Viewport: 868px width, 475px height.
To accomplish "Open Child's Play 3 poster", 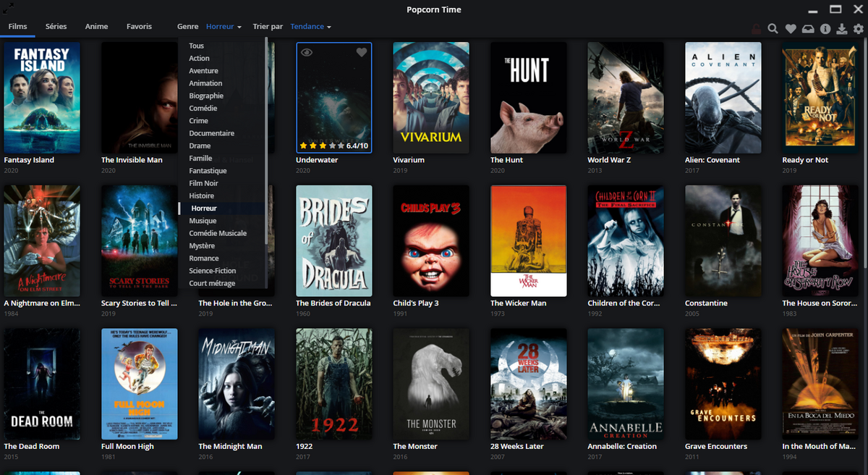I will pyautogui.click(x=431, y=241).
